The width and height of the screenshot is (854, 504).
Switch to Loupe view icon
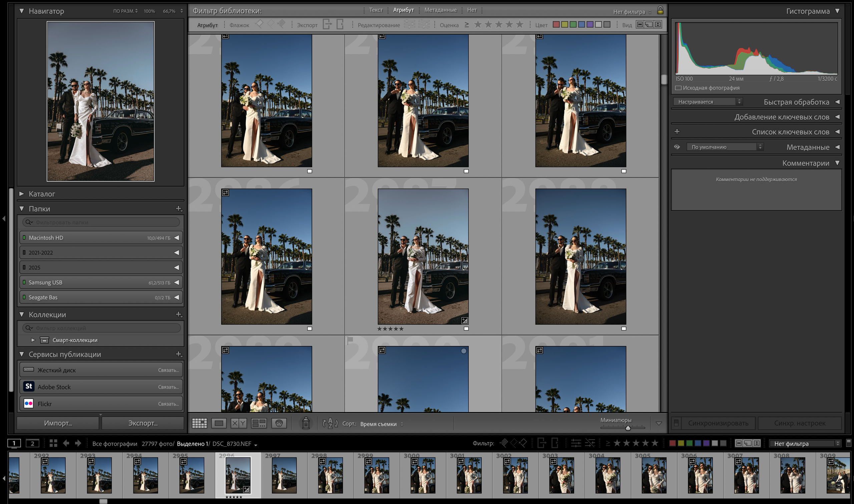click(219, 423)
